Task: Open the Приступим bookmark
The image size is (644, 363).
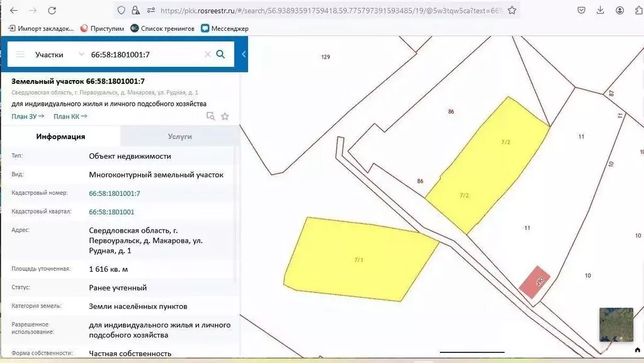Action: pyautogui.click(x=102, y=28)
